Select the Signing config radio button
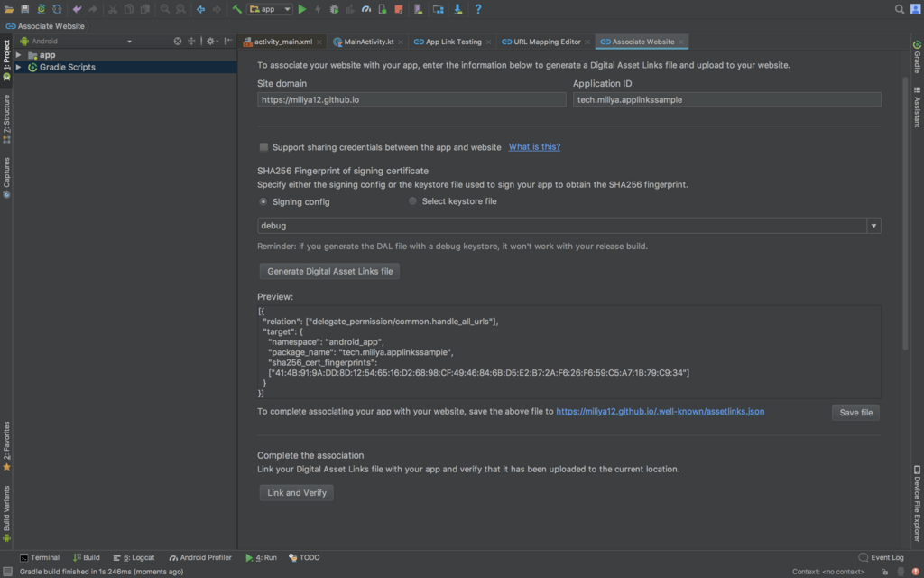This screenshot has height=578, width=924. [x=263, y=201]
